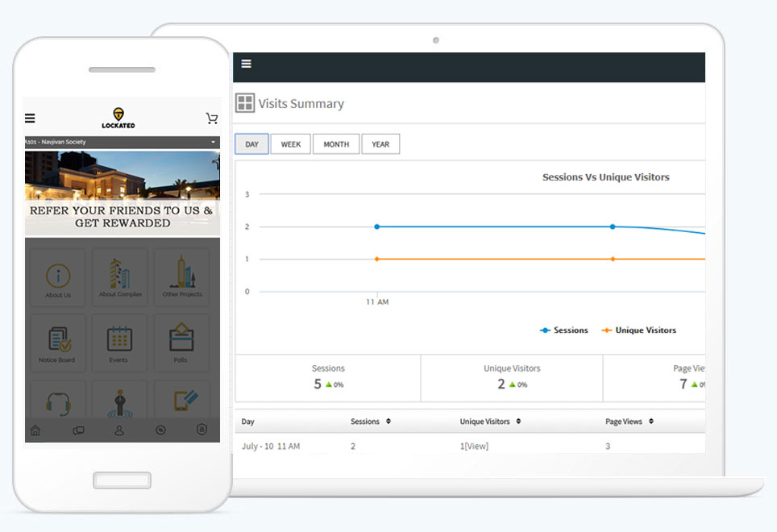Open the headset helpdesk tile

click(x=58, y=401)
